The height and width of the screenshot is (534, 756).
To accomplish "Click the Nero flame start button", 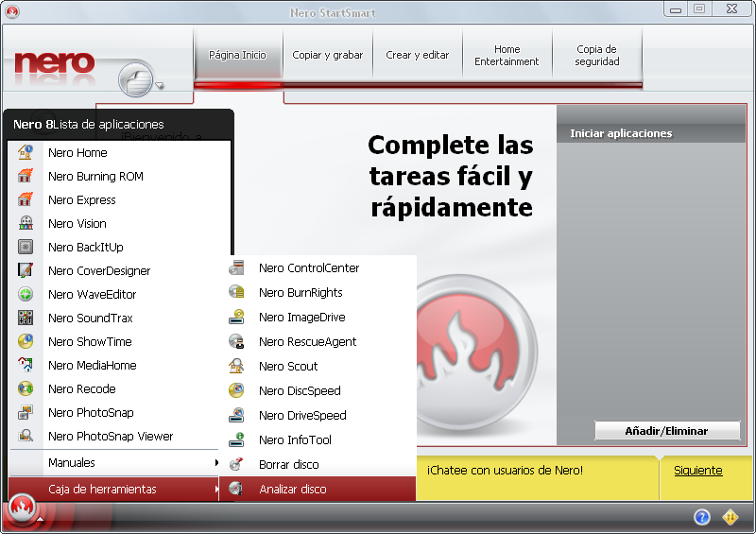I will click(x=22, y=508).
